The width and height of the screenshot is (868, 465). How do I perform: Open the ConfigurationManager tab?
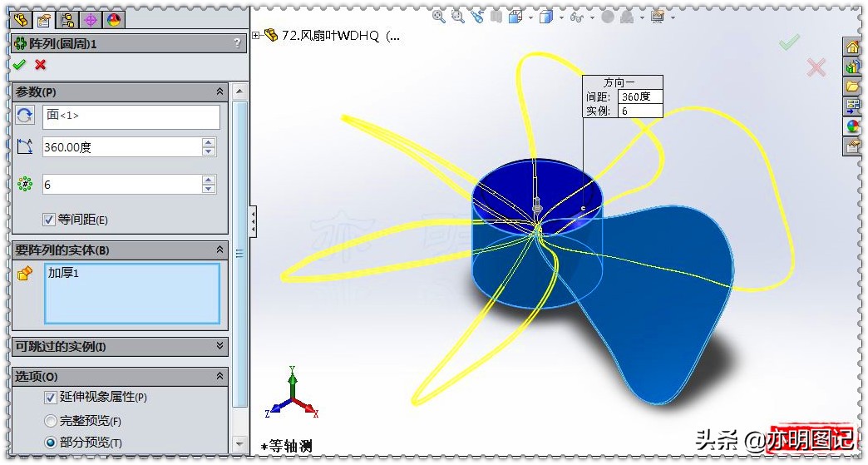click(x=67, y=21)
